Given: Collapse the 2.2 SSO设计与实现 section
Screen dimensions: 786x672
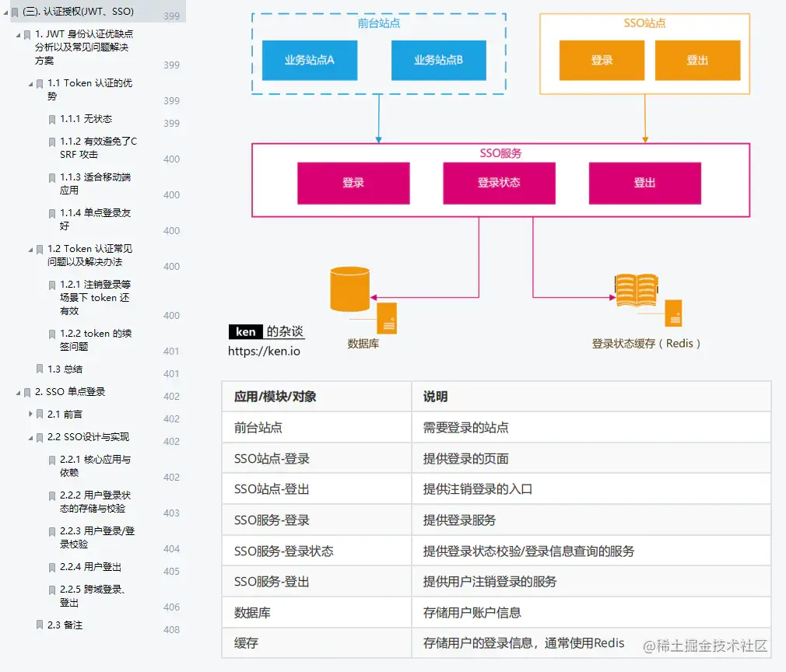Looking at the screenshot, I should [30, 437].
